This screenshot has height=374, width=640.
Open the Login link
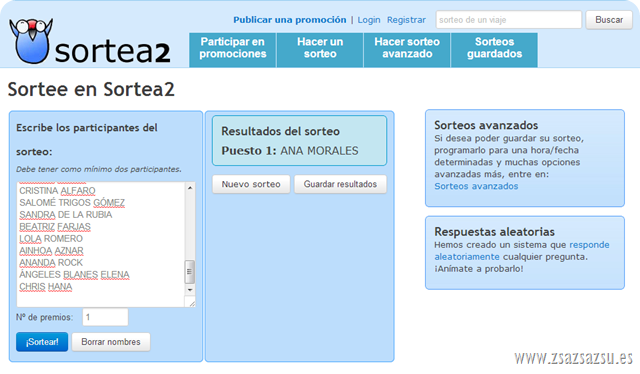369,20
